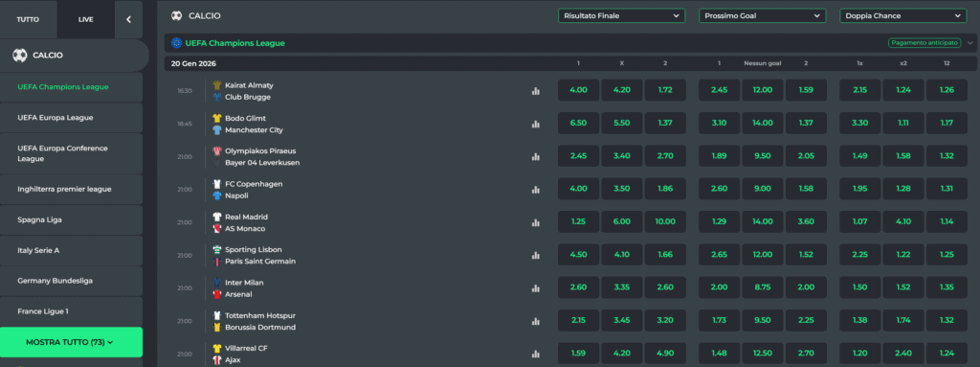Open statistics icon for Inter Milan match

[536, 288]
